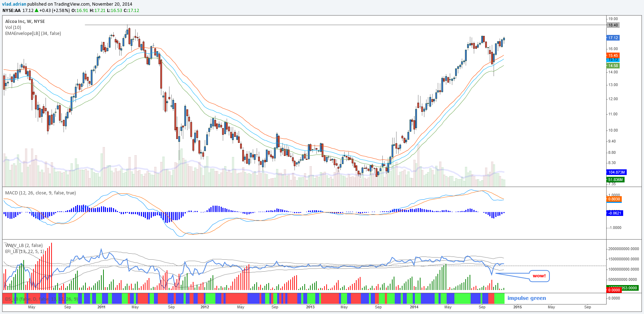Click the 2011 label on time axis
The image size is (644, 314).
[x=101, y=307]
